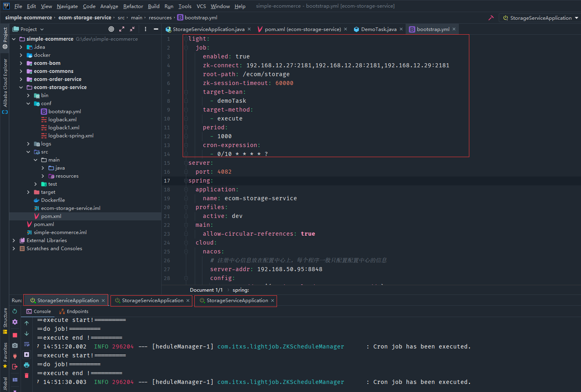Screen dimensions: 581x392
Task: Select ecom-storage-service.iml file
Action: click(70, 208)
